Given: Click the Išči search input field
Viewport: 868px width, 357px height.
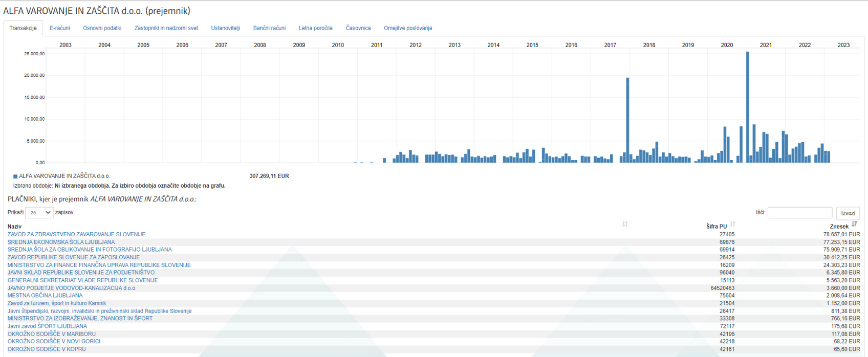Looking at the screenshot, I should (799, 212).
